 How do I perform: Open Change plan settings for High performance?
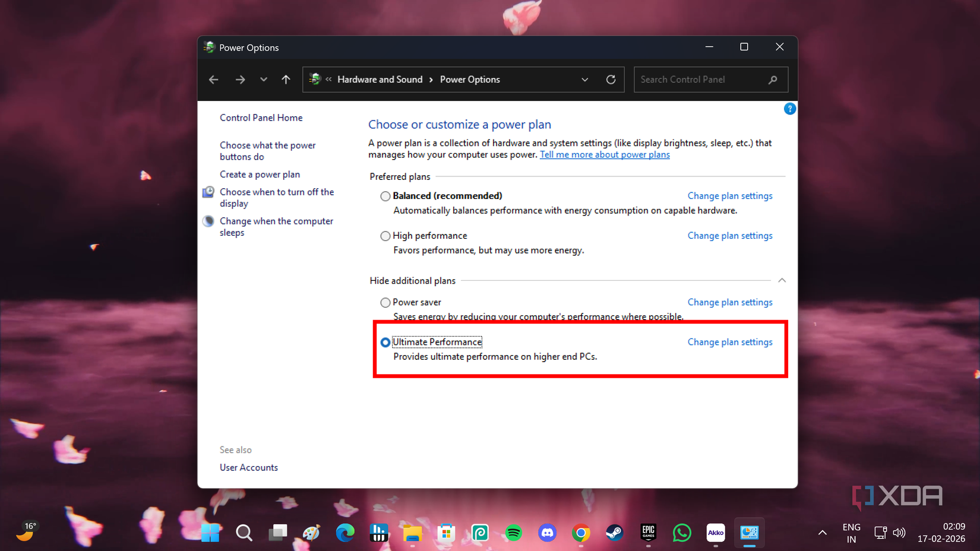tap(730, 236)
